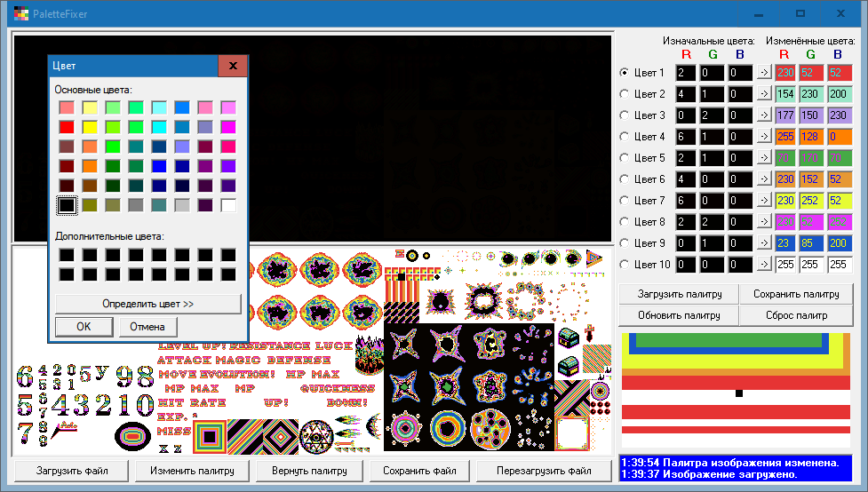The image size is (868, 492).
Task: Select the Цвет 10 radio button
Action: point(625,265)
